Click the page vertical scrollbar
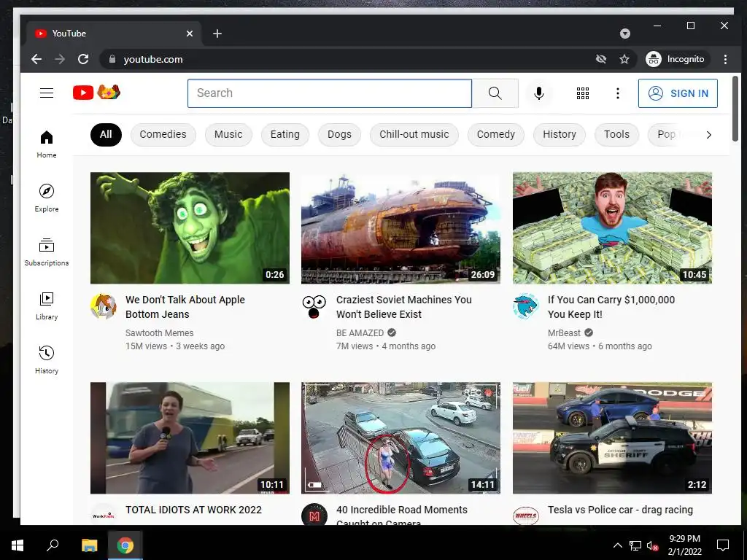This screenshot has height=560, width=747. (735, 109)
